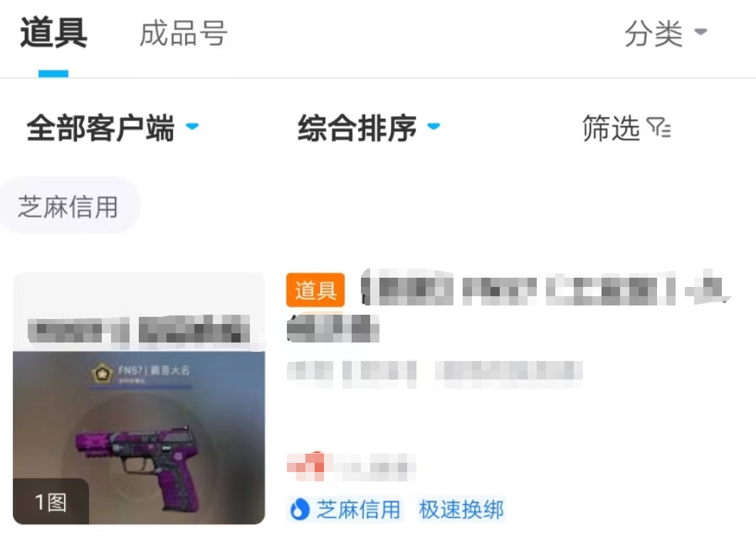
Task: Expand the 分类 category dropdown
Action: [x=666, y=33]
